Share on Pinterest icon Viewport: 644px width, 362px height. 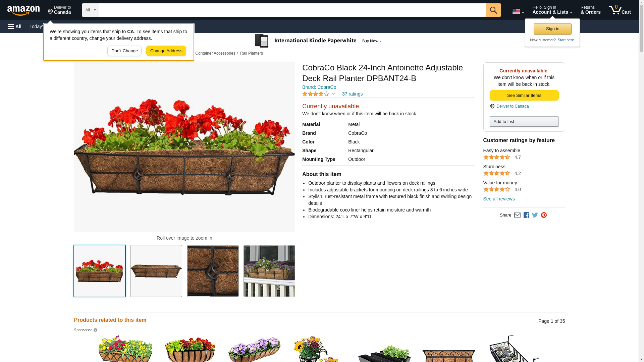coord(544,215)
